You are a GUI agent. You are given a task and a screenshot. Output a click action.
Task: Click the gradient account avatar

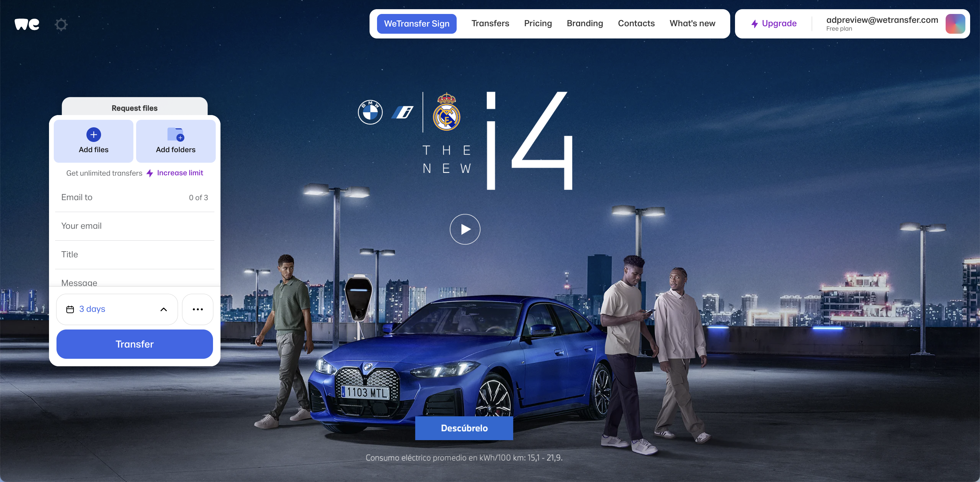[x=955, y=23]
